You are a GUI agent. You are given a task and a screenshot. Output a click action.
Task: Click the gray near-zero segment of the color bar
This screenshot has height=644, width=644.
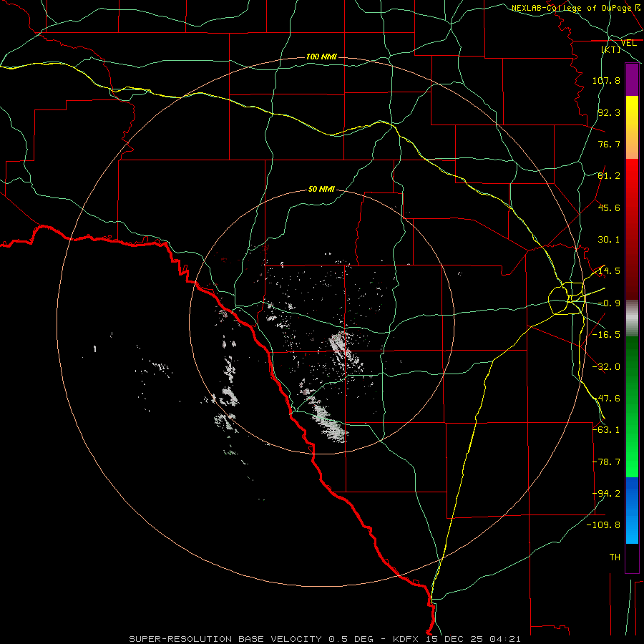pos(632,318)
